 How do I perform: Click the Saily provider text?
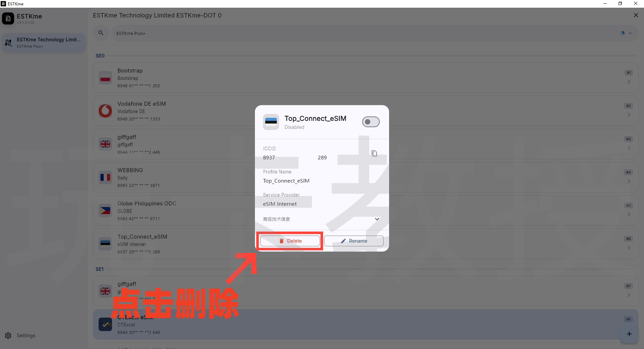pos(122,178)
